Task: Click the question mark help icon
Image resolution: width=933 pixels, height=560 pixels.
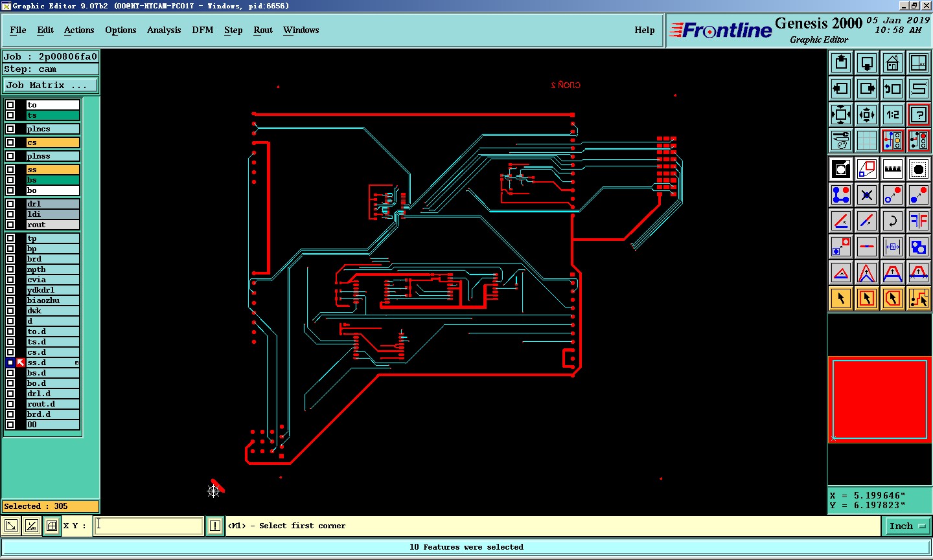Action: (x=919, y=115)
